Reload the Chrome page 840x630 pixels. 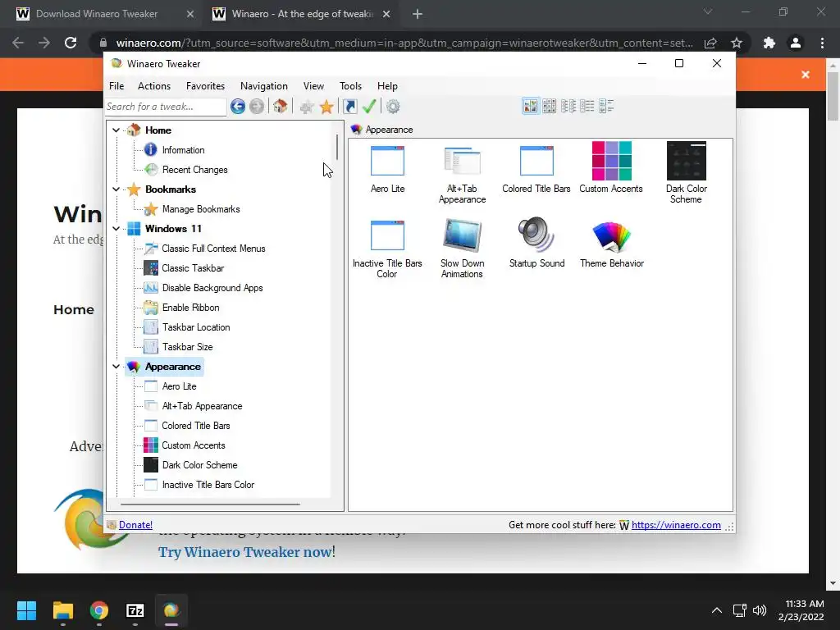tap(71, 43)
